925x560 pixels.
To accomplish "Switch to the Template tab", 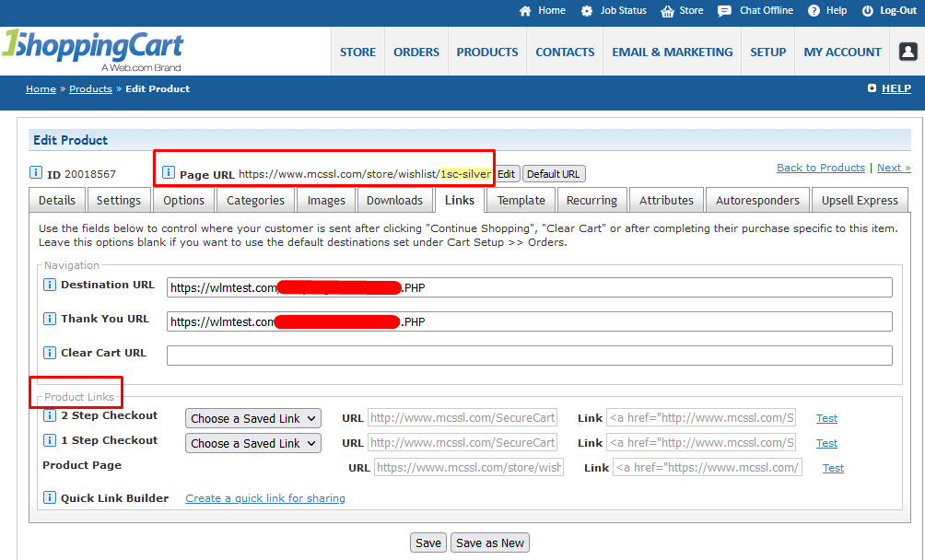I will click(521, 201).
